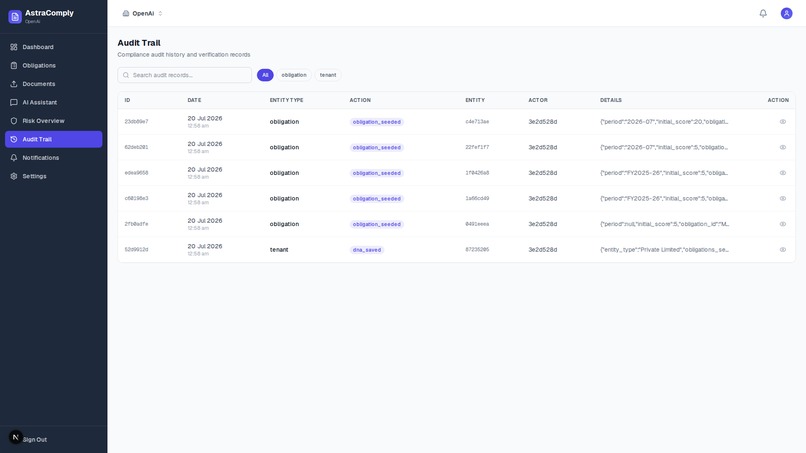Focus the Search audit records field

point(185,75)
